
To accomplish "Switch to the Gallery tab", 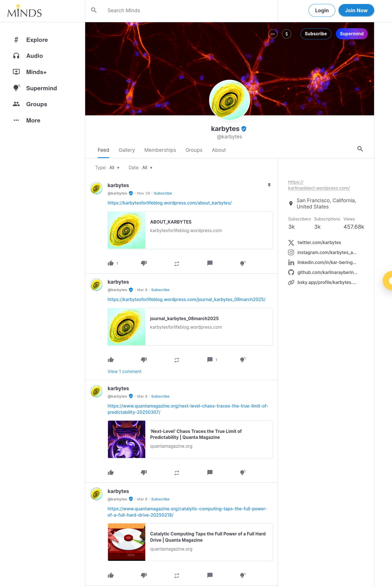I will click(x=127, y=150).
